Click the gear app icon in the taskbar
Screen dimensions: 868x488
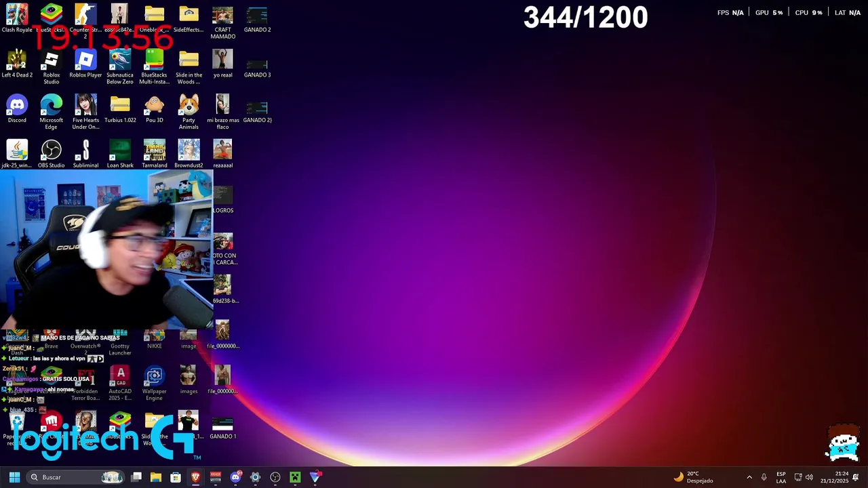(x=255, y=477)
